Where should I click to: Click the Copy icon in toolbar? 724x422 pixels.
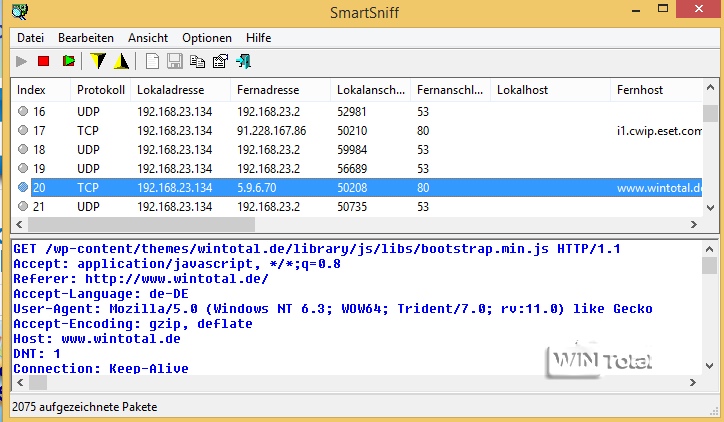[197, 62]
